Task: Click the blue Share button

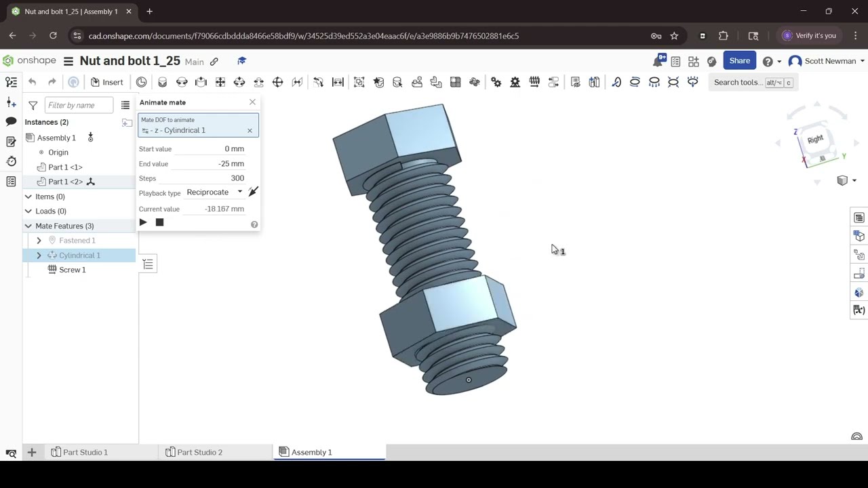Action: click(739, 61)
